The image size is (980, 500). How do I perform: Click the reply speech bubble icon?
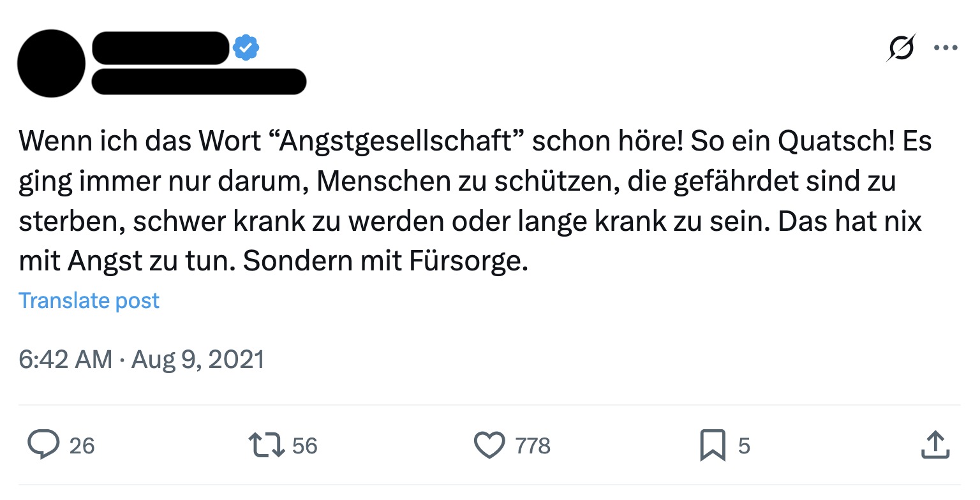point(43,445)
